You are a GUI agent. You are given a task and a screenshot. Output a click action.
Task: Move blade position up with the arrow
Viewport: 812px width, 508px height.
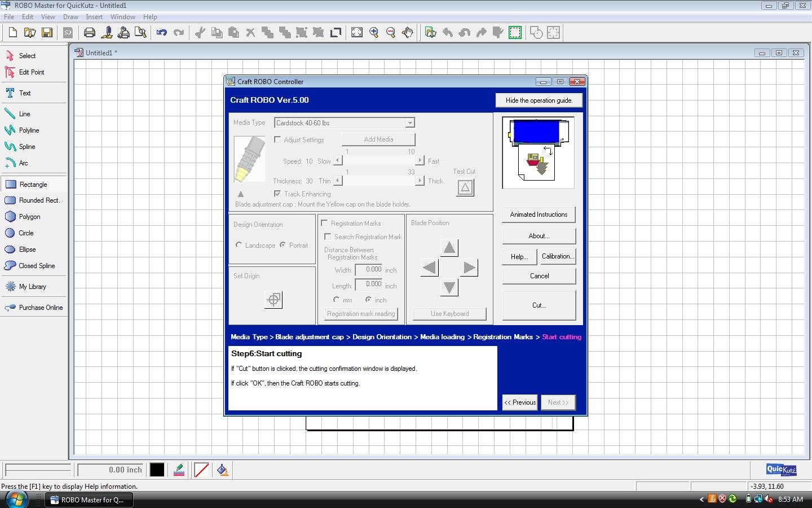(x=449, y=248)
